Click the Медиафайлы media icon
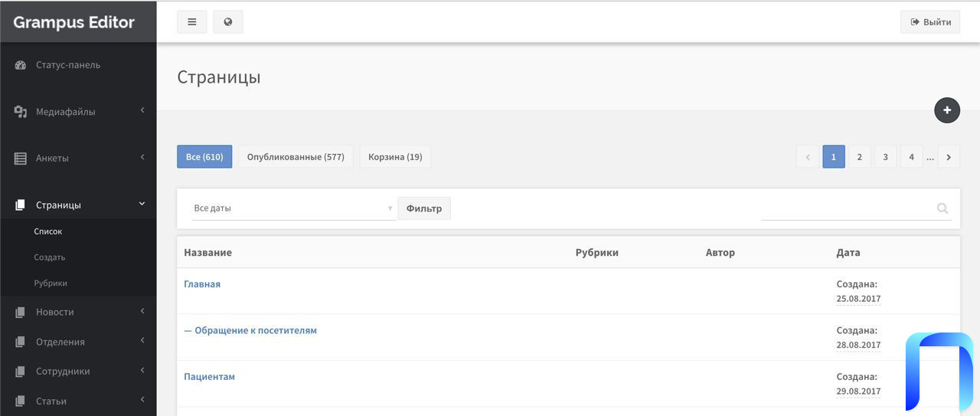This screenshot has width=980, height=416. (21, 112)
